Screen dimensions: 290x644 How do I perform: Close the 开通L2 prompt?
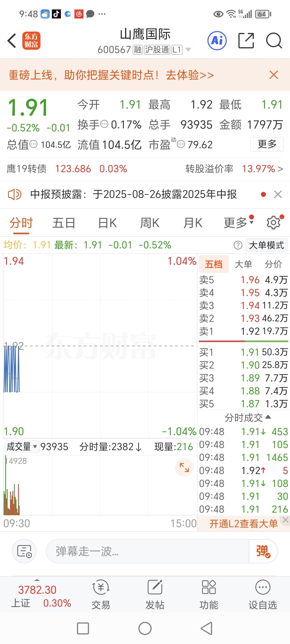[x=285, y=520]
